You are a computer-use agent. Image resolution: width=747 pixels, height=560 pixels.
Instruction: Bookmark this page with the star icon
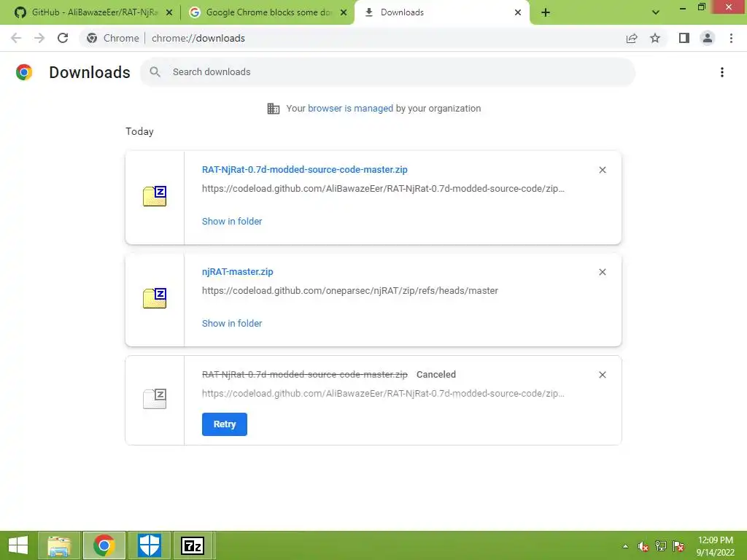[x=655, y=38]
